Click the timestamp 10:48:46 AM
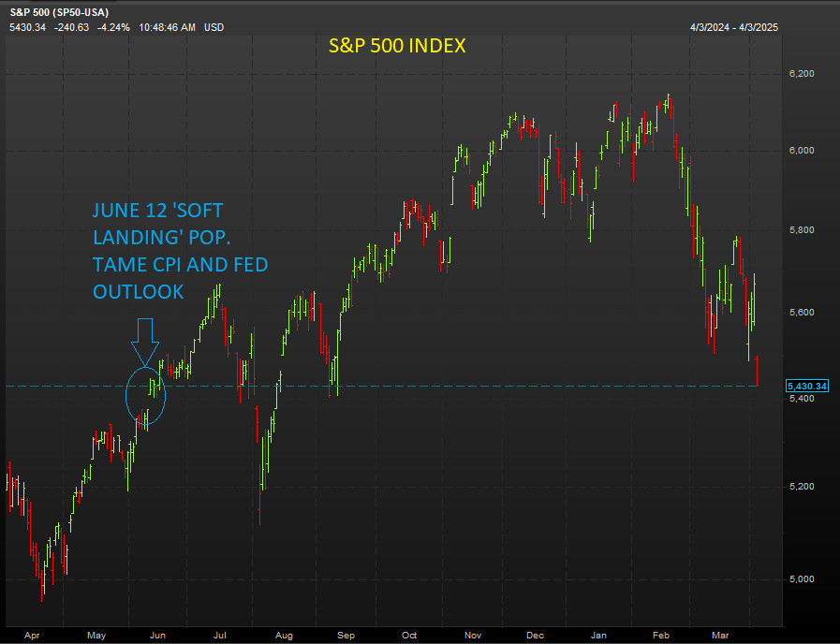 tap(167, 27)
